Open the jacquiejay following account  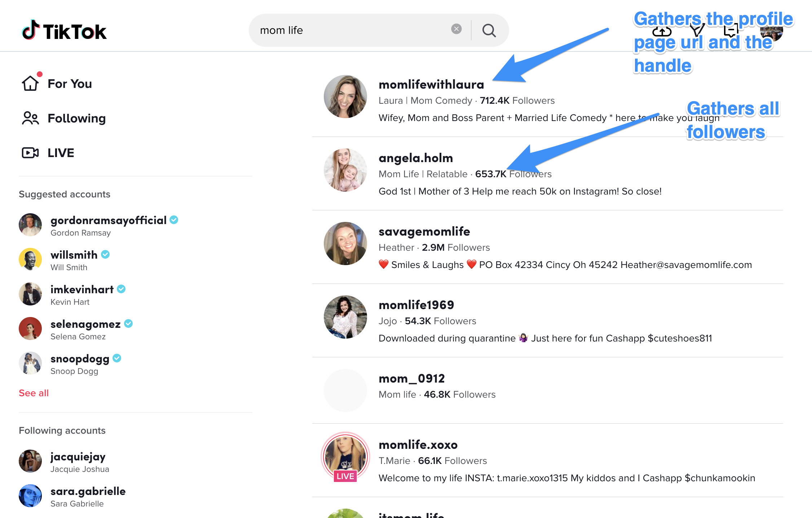pyautogui.click(x=78, y=457)
